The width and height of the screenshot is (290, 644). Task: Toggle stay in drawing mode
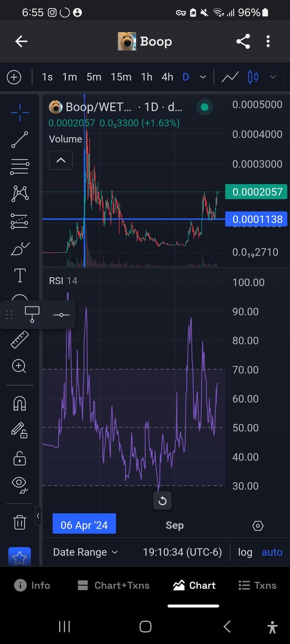click(20, 431)
